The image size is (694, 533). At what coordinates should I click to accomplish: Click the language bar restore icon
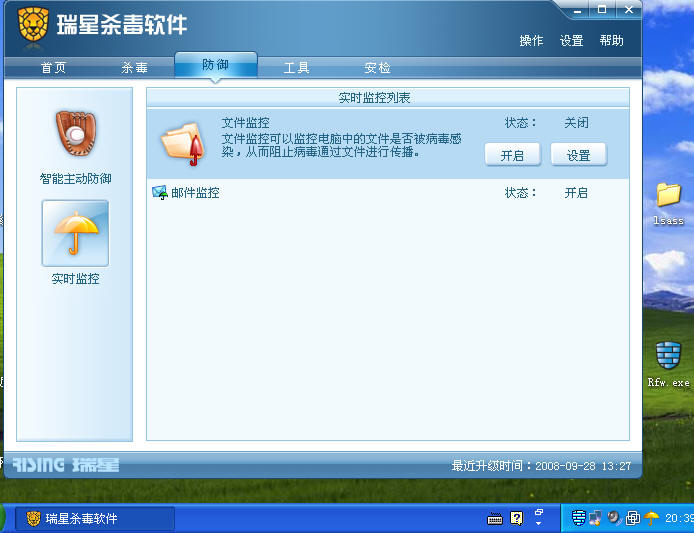tap(539, 512)
